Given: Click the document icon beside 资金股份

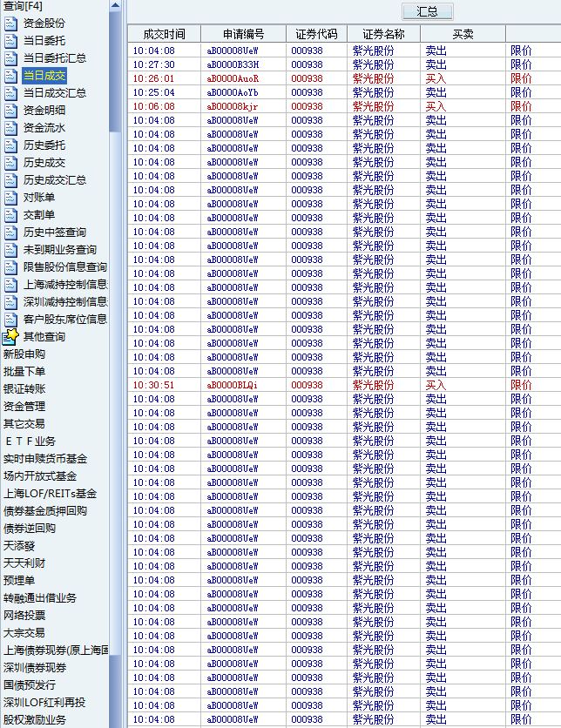Looking at the screenshot, I should [x=10, y=24].
